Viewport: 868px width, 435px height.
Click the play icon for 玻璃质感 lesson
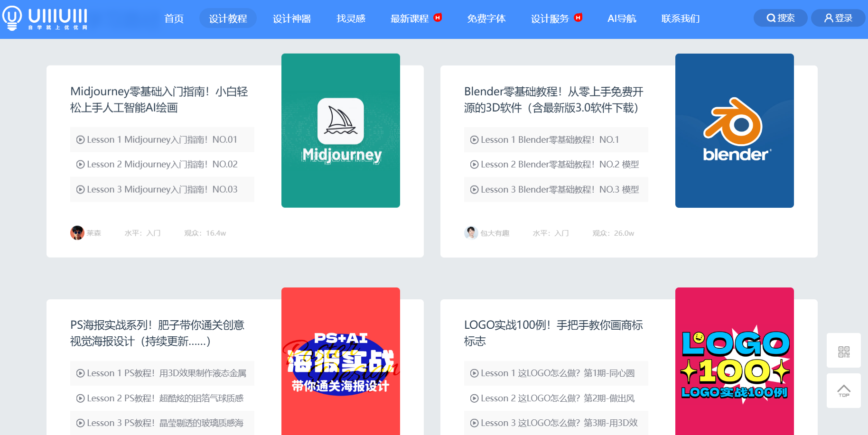coord(81,423)
